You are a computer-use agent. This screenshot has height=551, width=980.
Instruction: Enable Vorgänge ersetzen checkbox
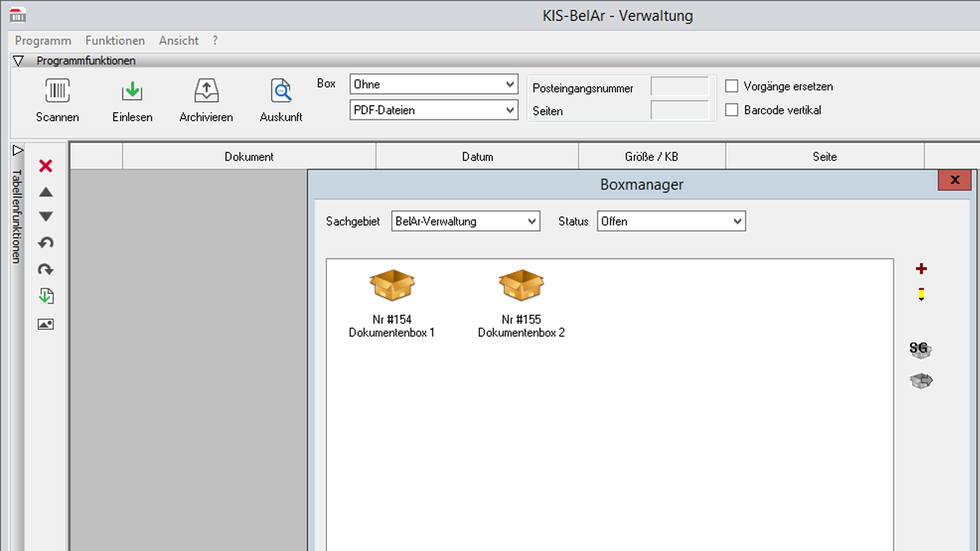(x=731, y=86)
